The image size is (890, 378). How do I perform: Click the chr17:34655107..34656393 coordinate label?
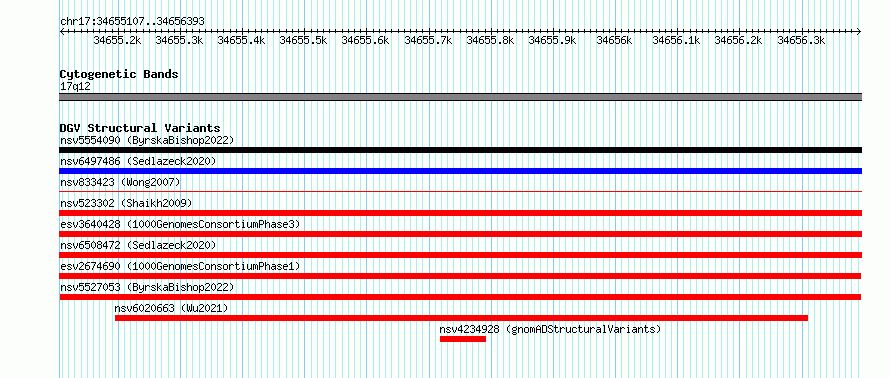point(132,22)
